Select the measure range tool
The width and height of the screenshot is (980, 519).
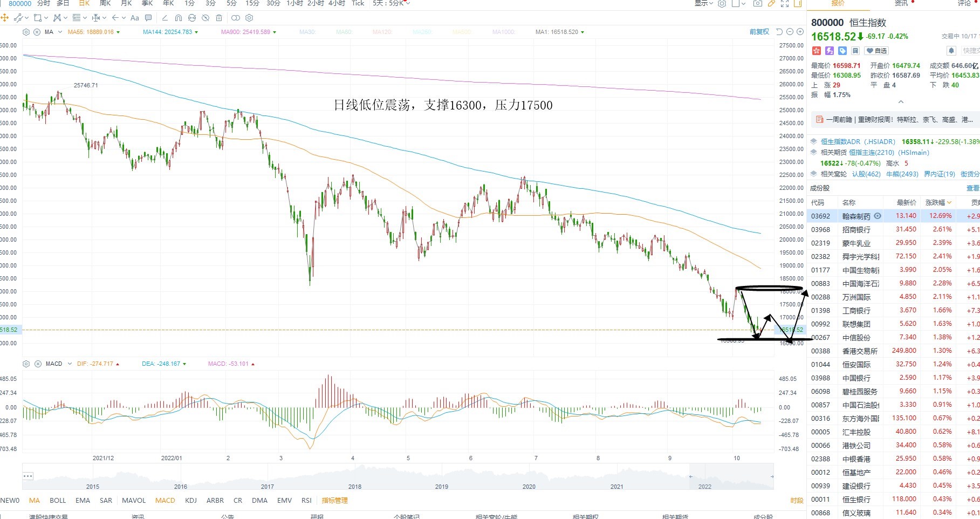[96, 18]
